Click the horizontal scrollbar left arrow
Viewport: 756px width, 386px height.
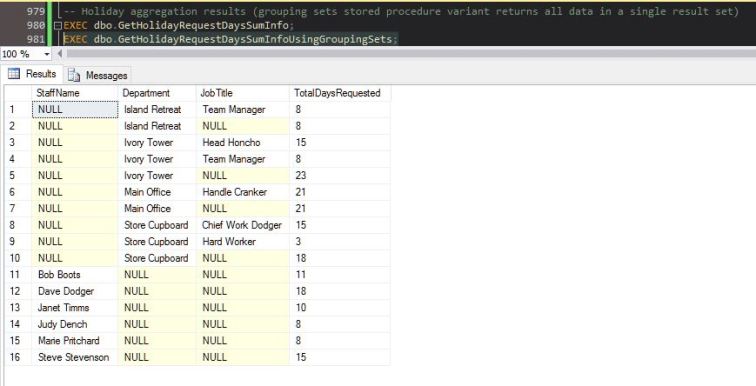pos(60,53)
